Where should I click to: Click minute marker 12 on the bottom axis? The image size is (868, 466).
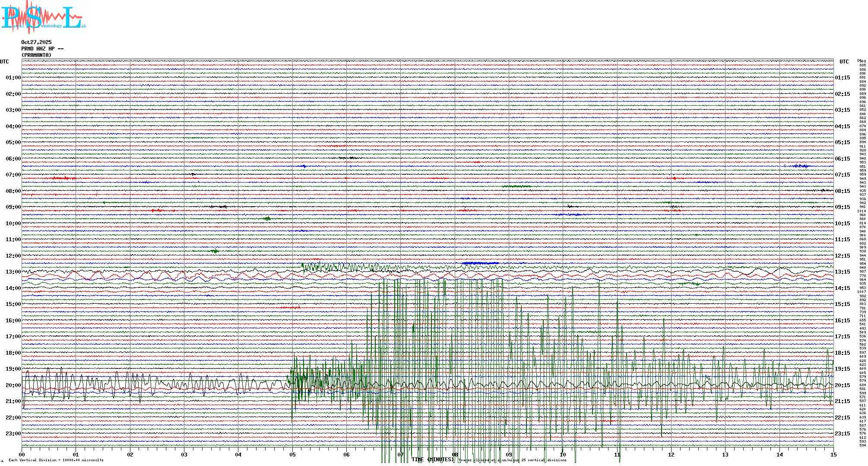(x=671, y=455)
